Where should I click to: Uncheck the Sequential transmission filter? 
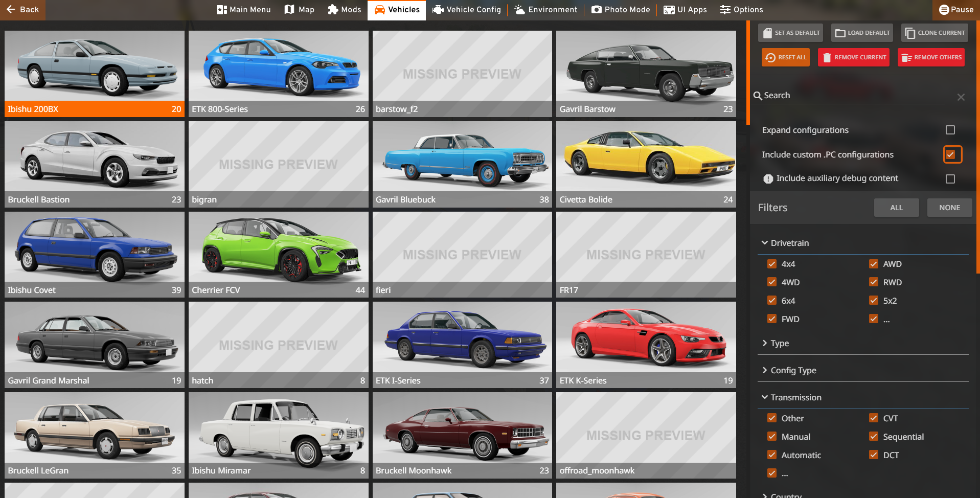click(x=874, y=437)
